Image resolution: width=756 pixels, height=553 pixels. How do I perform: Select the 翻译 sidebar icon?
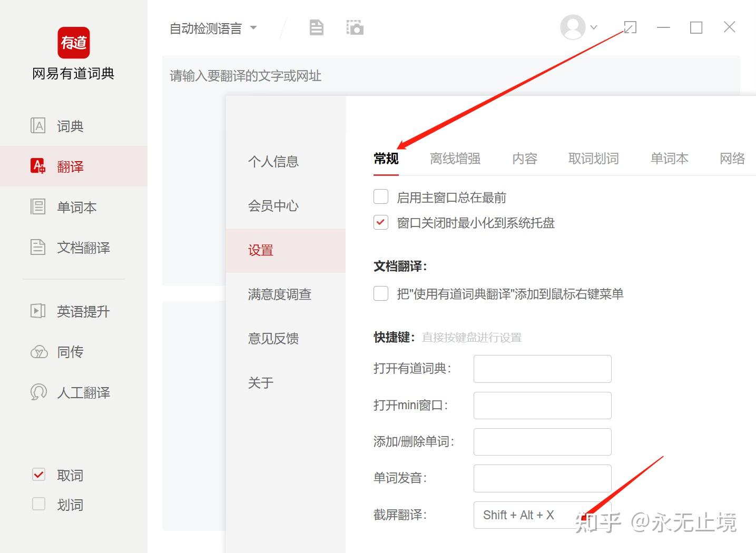[70, 166]
